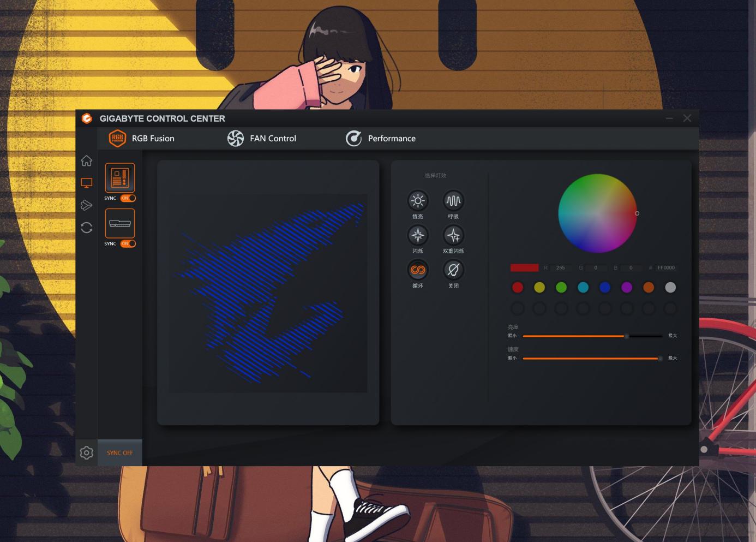Select the memory module device tile
Viewport: 756px width, 542px height.
pos(120,223)
